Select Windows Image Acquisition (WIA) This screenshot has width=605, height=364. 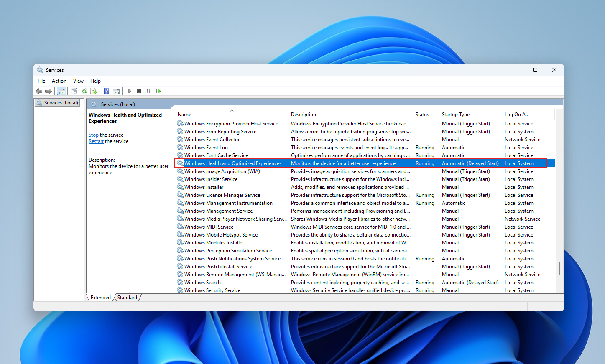click(222, 171)
